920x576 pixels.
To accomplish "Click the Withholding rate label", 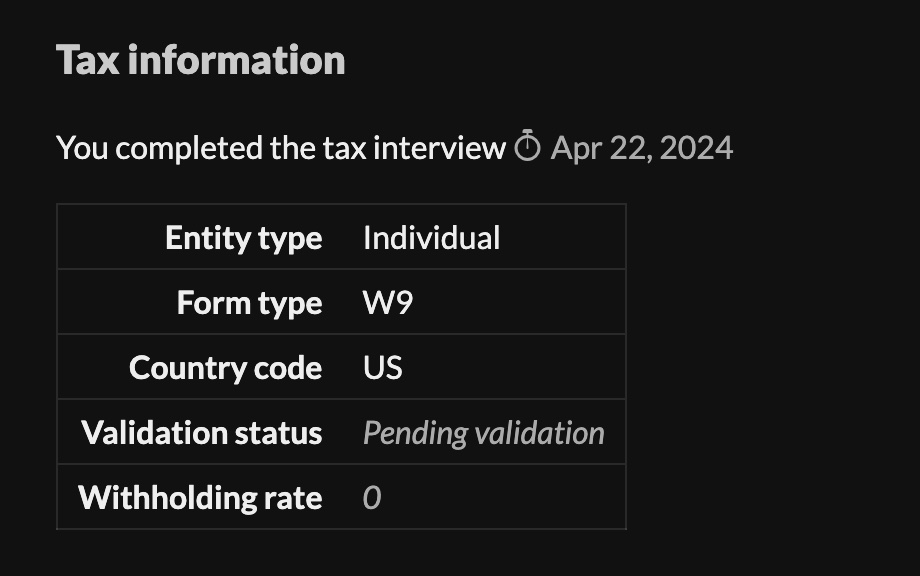I will [x=200, y=498].
